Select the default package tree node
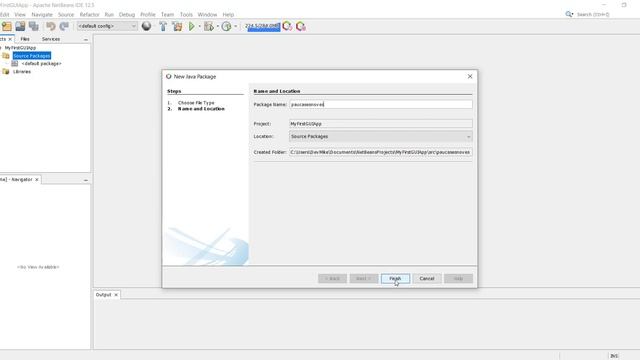The width and height of the screenshot is (640, 360). pyautogui.click(x=41, y=64)
